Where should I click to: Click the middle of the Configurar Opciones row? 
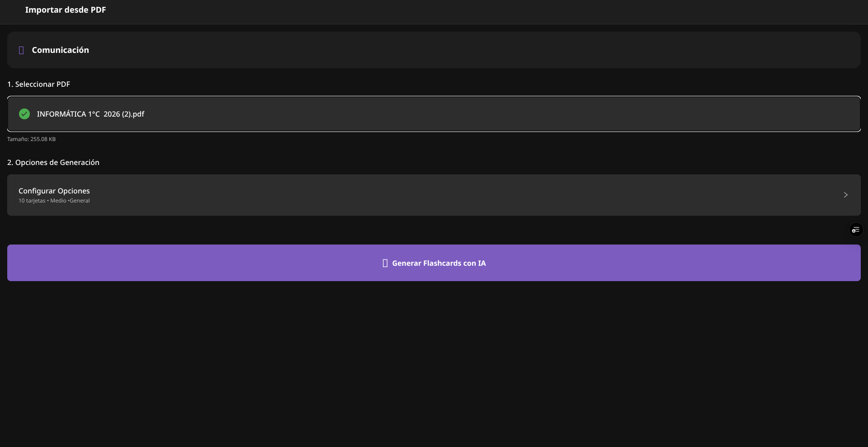[434, 195]
